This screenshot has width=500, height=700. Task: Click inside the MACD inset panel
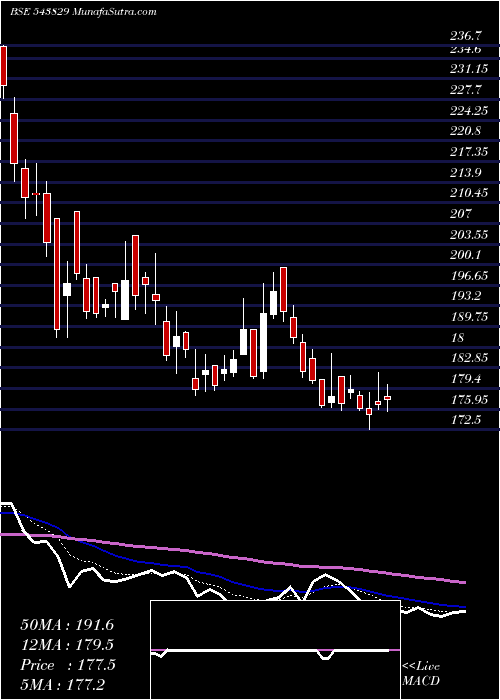tap(275, 650)
